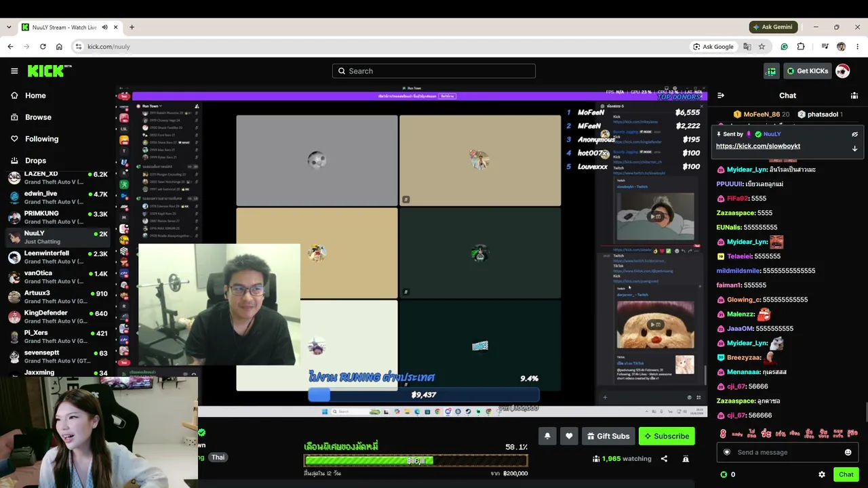868x488 pixels.
Task: Click the Send a message field
Action: [787, 452]
